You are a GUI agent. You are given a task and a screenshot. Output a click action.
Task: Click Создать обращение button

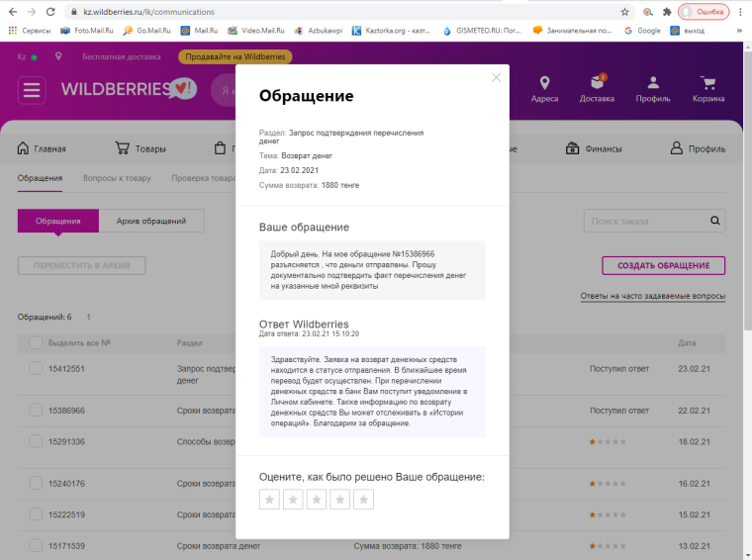(x=663, y=265)
